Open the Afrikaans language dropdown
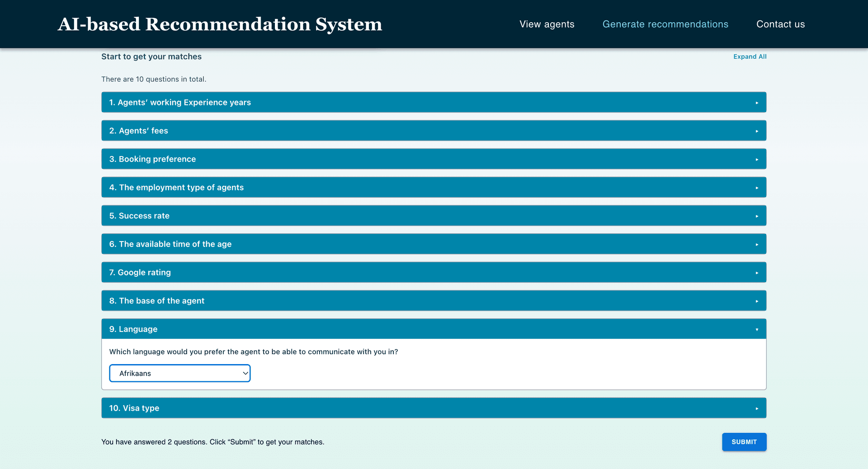The height and width of the screenshot is (469, 868). (x=180, y=373)
